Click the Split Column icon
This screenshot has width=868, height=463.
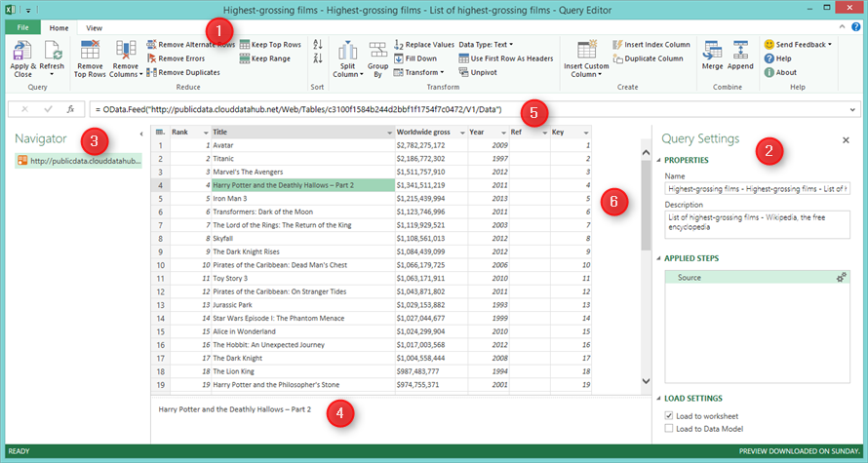tap(347, 51)
